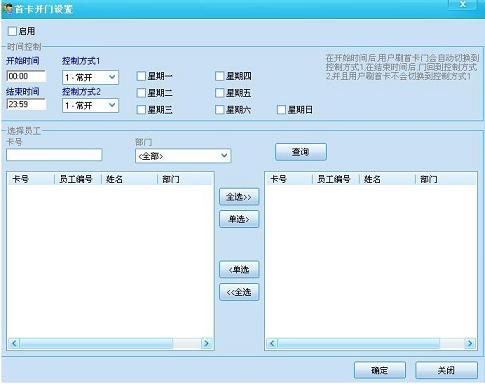Sort left list by 员工编号 column header
The height and width of the screenshot is (384, 485).
tap(78, 179)
